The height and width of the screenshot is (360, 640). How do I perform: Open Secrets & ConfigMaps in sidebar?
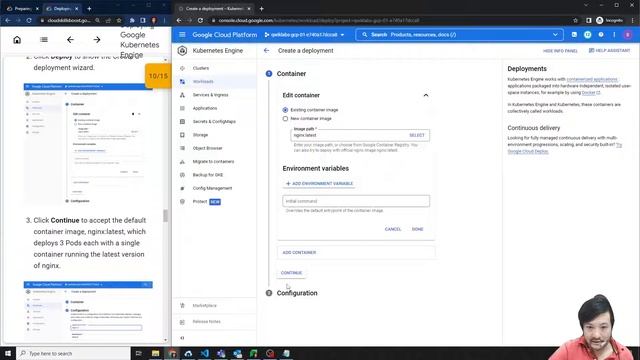pos(214,122)
